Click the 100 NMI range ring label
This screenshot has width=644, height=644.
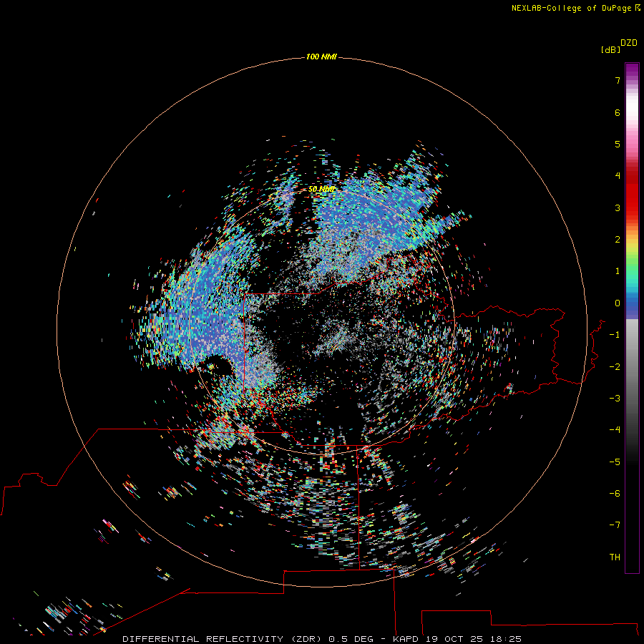click(x=321, y=57)
